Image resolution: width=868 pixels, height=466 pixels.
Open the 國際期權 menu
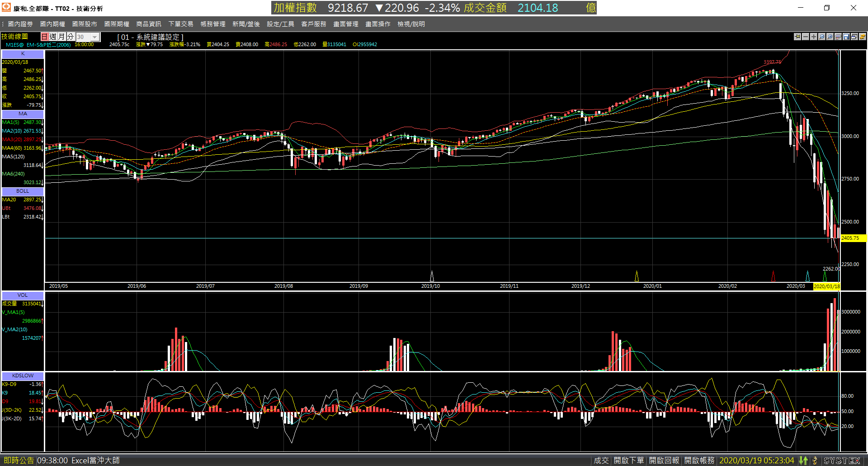(117, 24)
